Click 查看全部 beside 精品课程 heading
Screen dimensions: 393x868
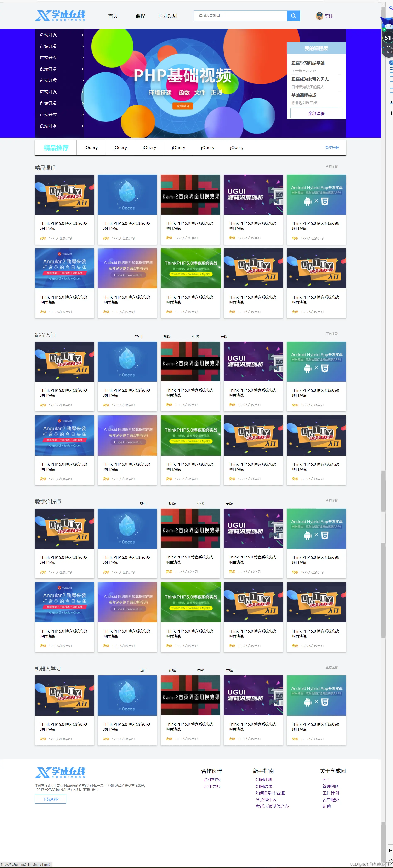[x=332, y=166]
